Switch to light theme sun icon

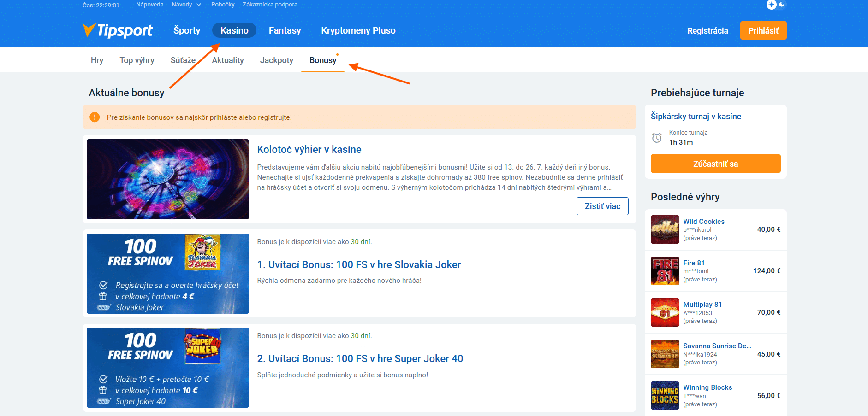(x=771, y=5)
